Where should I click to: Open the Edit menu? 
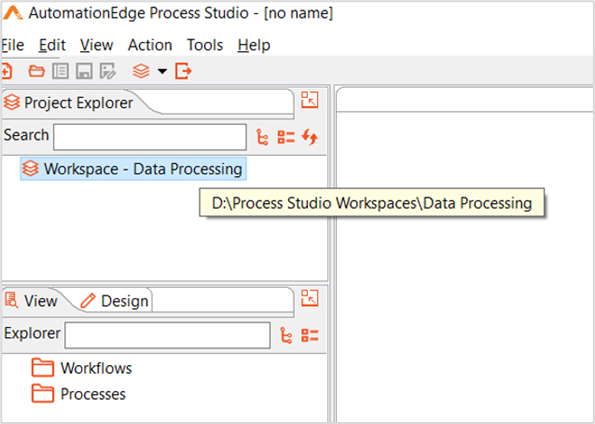pyautogui.click(x=52, y=45)
